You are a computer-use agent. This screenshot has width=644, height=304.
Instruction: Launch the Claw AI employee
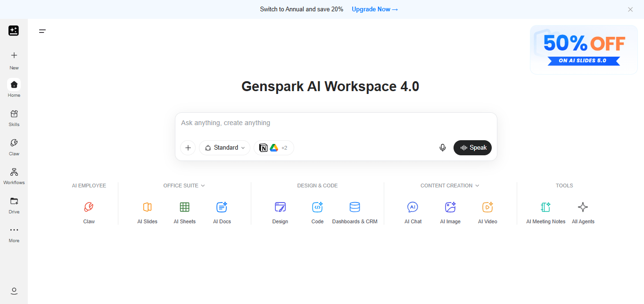point(89,212)
